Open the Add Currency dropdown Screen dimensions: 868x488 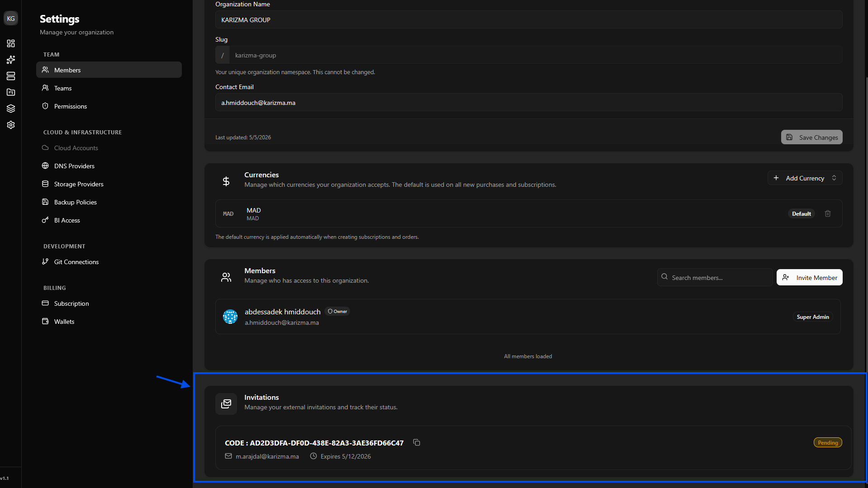pos(805,178)
